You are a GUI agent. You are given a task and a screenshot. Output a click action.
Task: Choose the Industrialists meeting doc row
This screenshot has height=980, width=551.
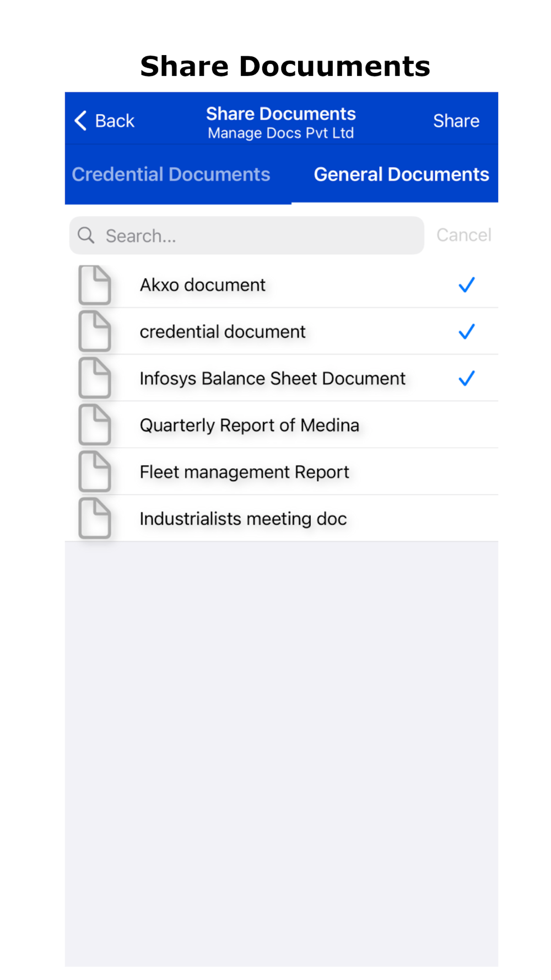(282, 519)
